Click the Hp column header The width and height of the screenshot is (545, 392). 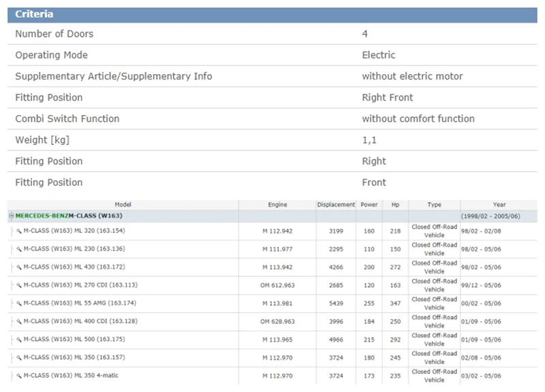[396, 204]
